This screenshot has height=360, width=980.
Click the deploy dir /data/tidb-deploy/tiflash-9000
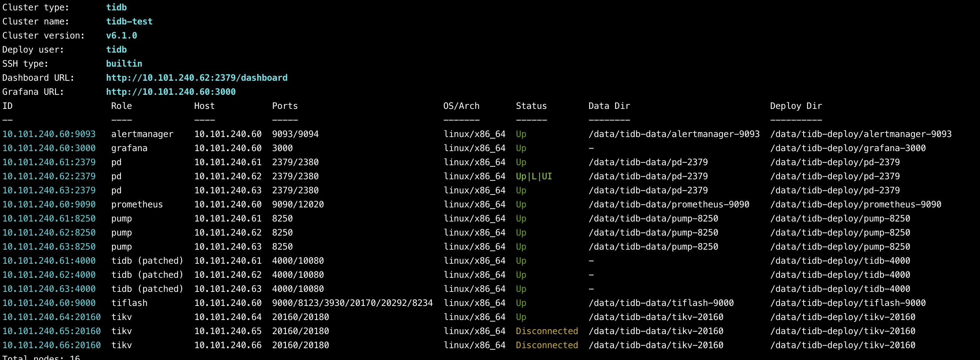point(848,303)
